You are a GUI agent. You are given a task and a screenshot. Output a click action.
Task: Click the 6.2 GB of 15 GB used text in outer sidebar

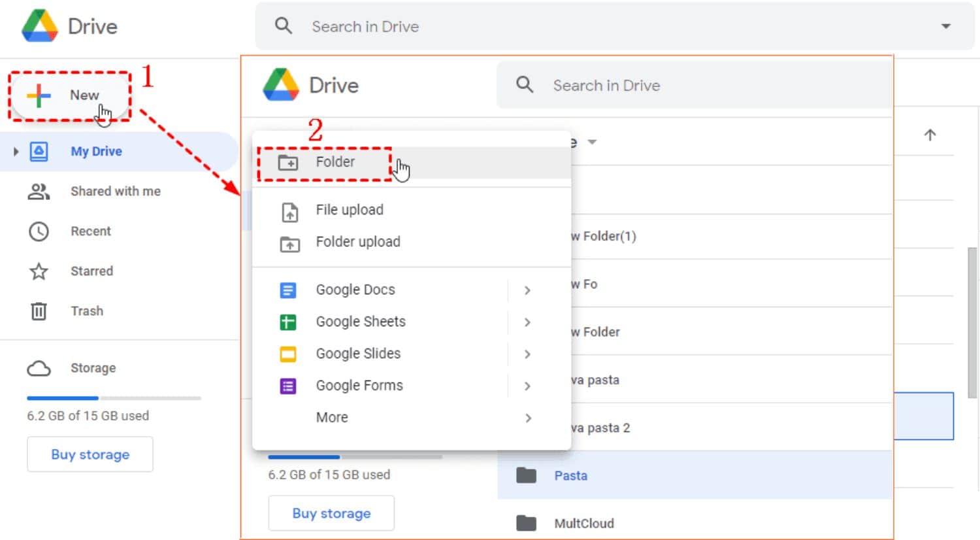88,416
